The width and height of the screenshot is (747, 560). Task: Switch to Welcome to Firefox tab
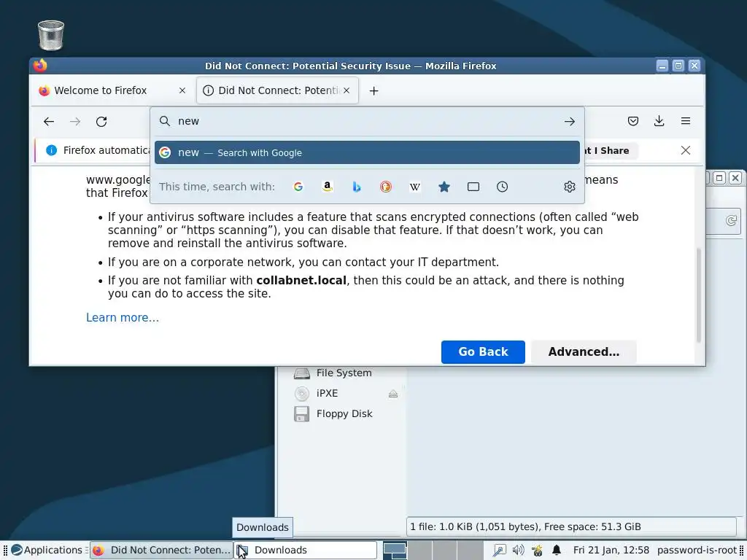pos(115,90)
